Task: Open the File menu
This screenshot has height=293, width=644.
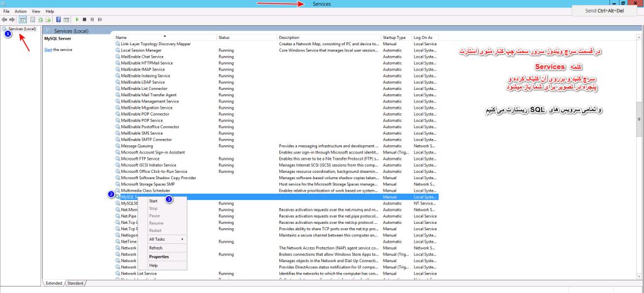Action: point(6,11)
